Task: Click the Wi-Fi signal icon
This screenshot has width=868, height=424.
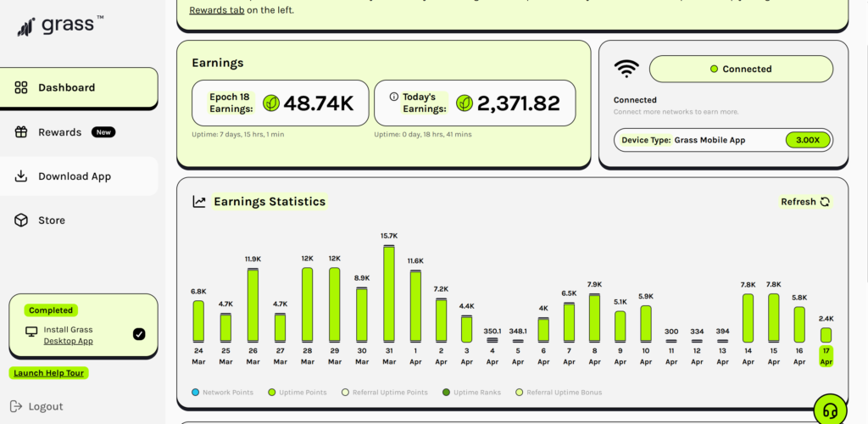Action: pos(626,70)
